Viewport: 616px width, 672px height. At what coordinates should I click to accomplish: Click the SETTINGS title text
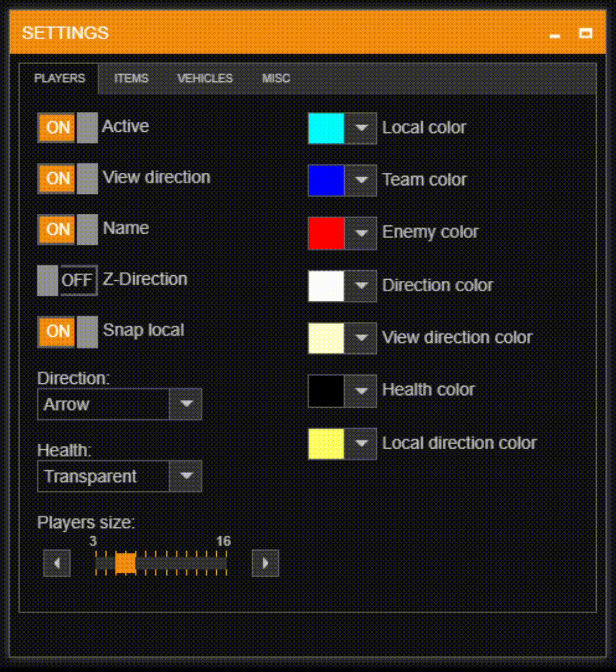pos(65,33)
